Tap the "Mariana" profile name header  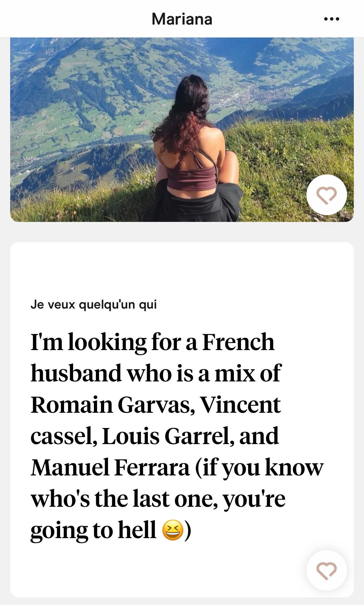tap(182, 19)
